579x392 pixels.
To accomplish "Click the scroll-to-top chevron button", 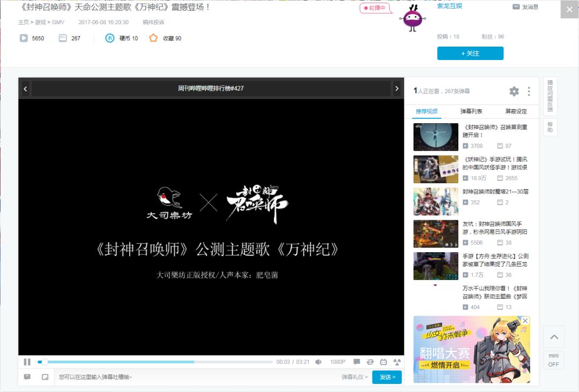I will pos(554,337).
